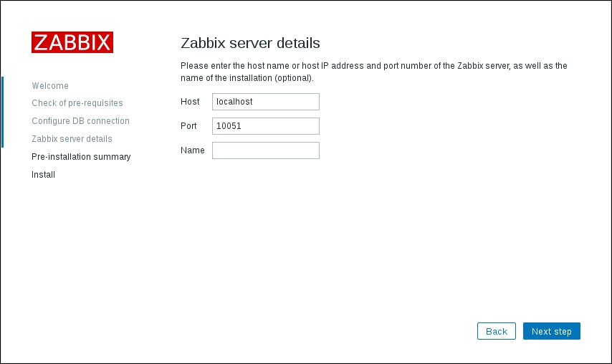The height and width of the screenshot is (364, 612).
Task: Click the red ZABBIX logo
Action: pyautogui.click(x=72, y=42)
